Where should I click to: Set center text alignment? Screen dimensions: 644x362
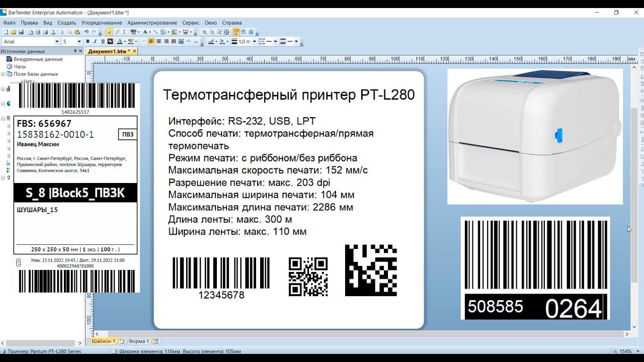159,41
